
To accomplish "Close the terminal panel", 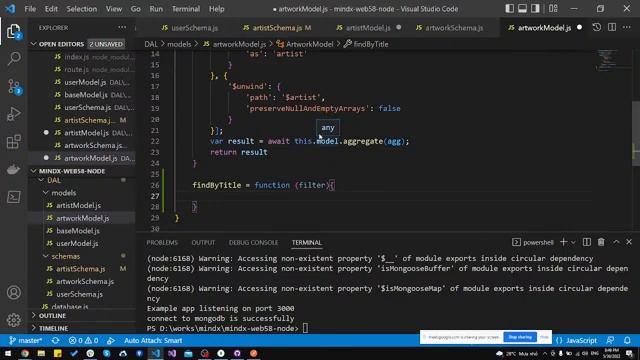I will click(629, 242).
